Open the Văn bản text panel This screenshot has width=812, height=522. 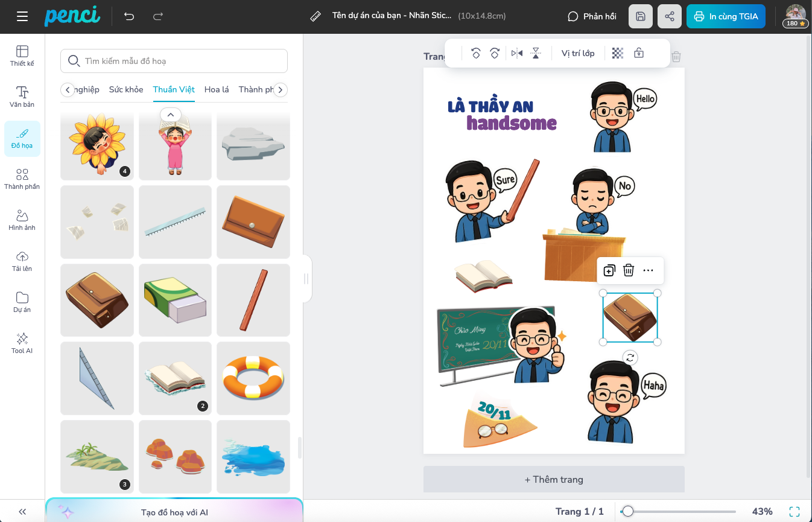(22, 97)
